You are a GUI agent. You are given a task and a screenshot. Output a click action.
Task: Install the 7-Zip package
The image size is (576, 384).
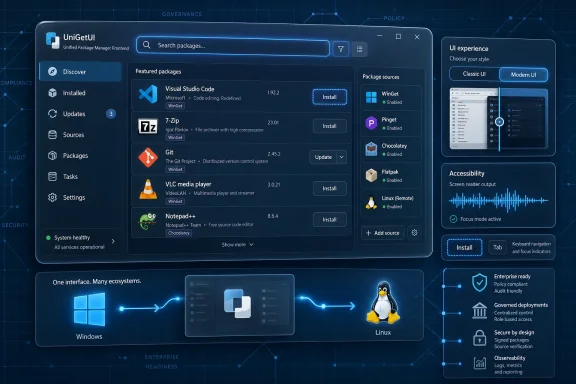pos(330,126)
